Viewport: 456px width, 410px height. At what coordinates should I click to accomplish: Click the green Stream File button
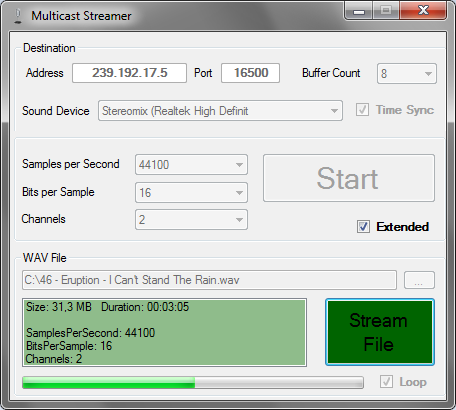(380, 332)
